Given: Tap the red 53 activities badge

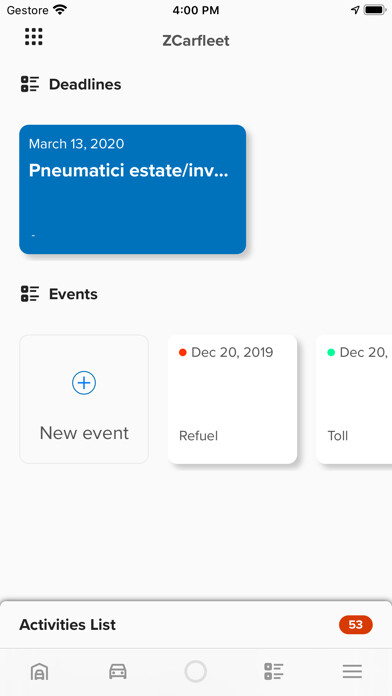Looking at the screenshot, I should 356,625.
